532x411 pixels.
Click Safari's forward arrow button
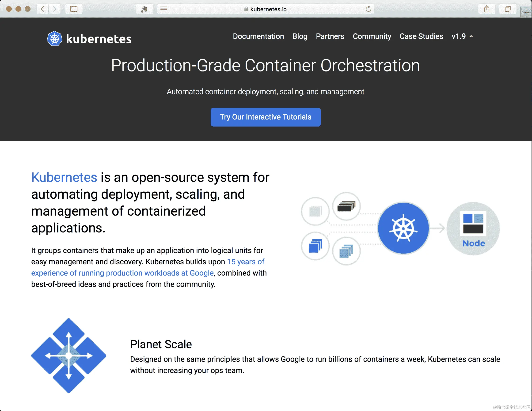pos(55,9)
